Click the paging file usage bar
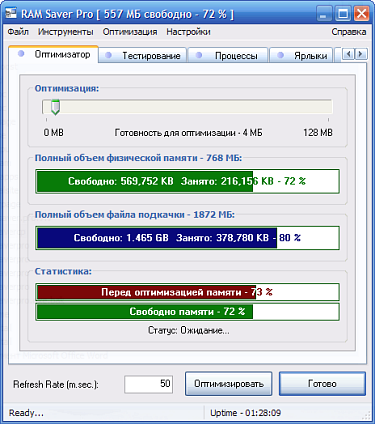Image resolution: width=375 pixels, height=424 pixels. tap(187, 238)
